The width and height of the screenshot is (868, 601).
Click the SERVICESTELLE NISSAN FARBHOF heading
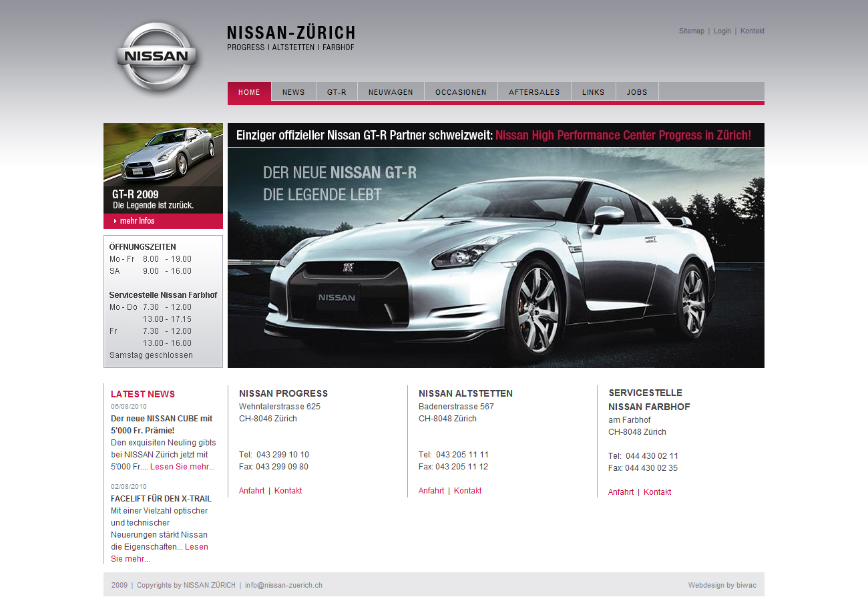pos(649,399)
